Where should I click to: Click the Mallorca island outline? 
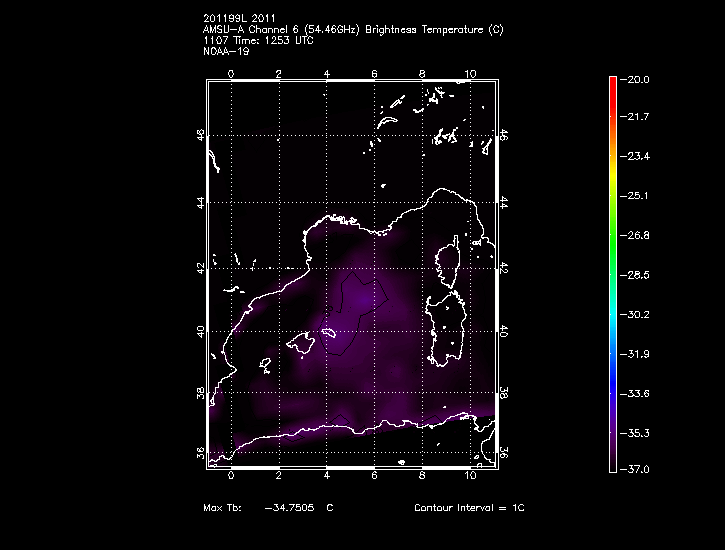298,344
